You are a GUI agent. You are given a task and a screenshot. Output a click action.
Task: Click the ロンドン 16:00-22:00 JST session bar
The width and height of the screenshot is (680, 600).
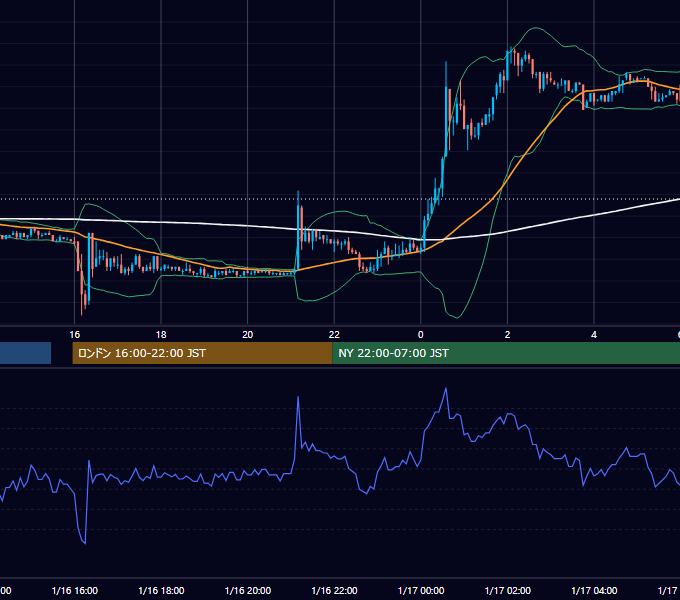click(202, 353)
